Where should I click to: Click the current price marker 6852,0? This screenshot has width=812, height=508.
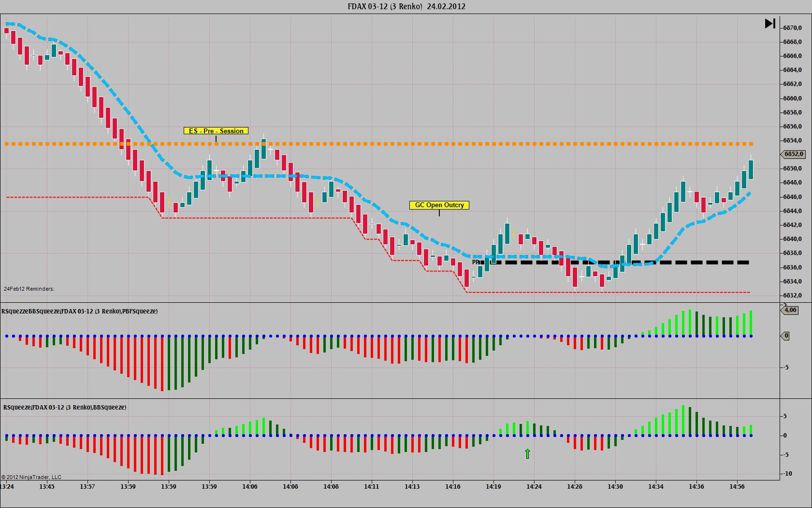pyautogui.click(x=793, y=154)
